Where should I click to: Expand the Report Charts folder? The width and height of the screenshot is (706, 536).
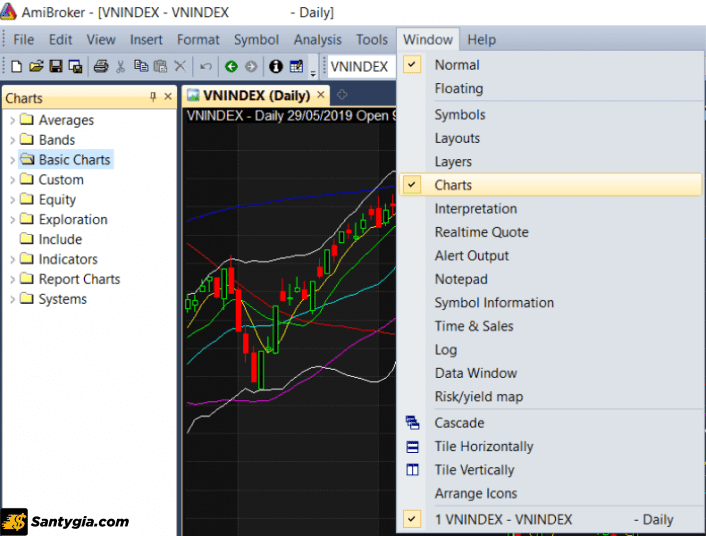(x=13, y=279)
